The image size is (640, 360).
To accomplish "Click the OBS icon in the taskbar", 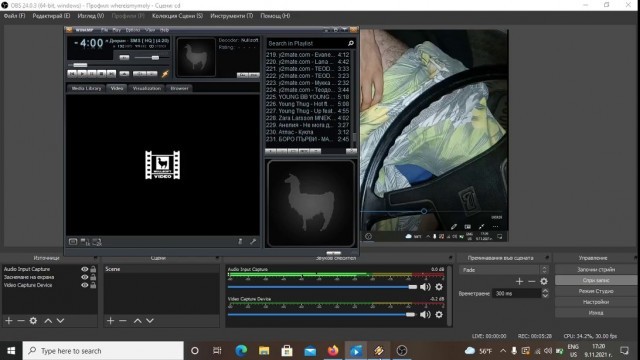I will 402,351.
